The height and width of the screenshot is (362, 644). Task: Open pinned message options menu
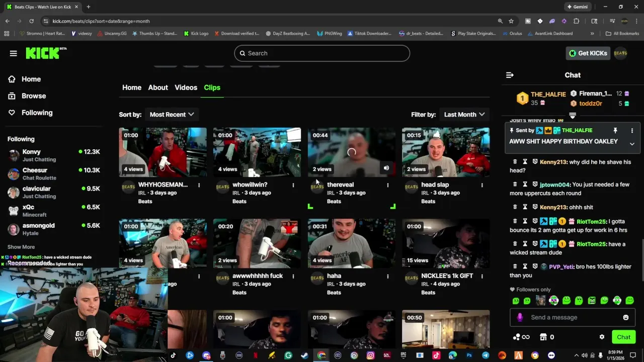coord(632,131)
